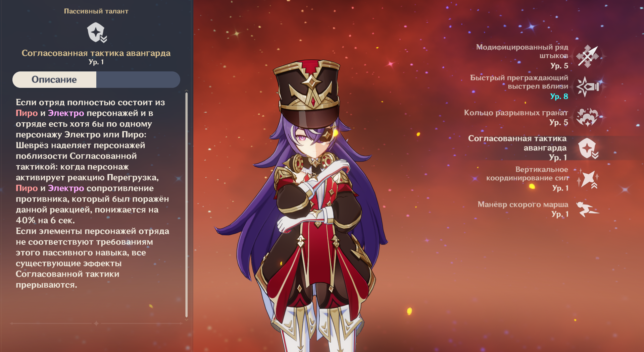
Task: Open Вертикальное координирование сил star icon
Action: 588,179
